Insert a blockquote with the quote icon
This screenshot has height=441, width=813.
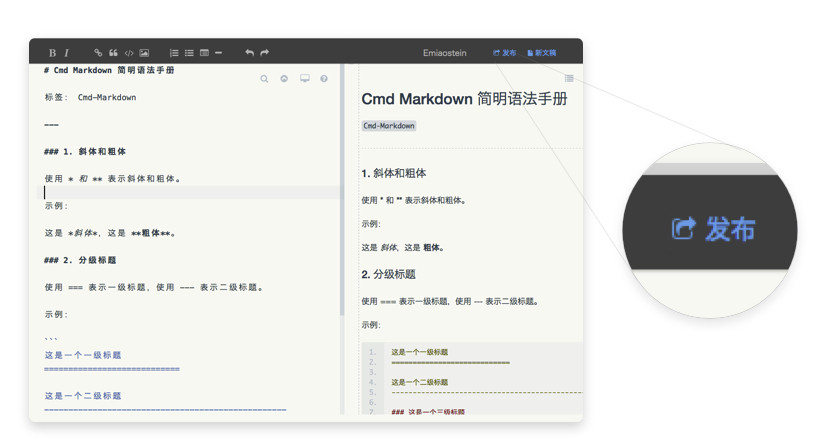(114, 52)
